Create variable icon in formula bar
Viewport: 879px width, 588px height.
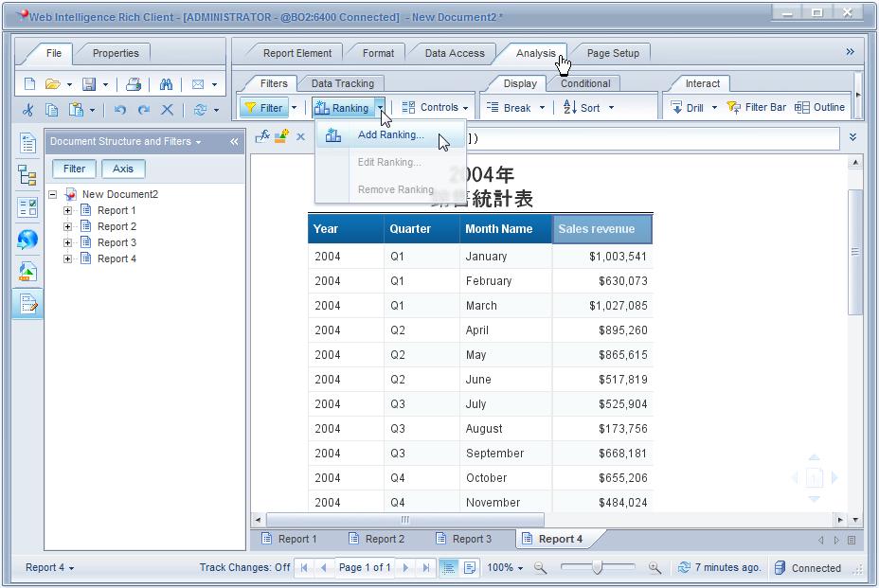tap(281, 135)
